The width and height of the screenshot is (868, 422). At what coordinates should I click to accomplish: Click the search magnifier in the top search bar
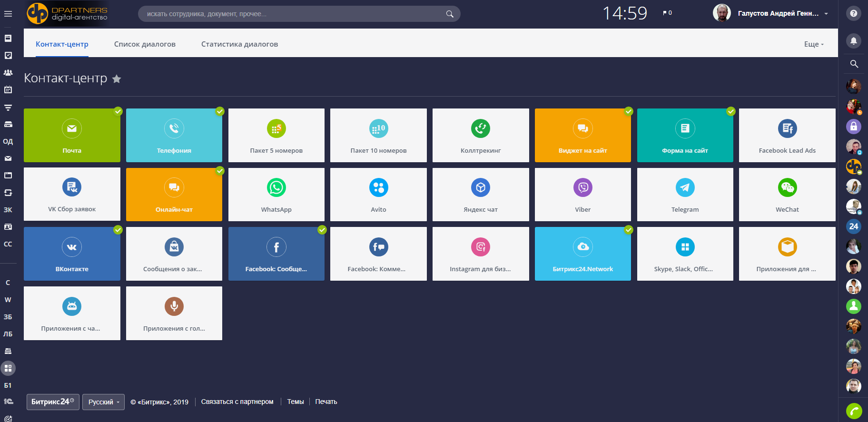(450, 14)
